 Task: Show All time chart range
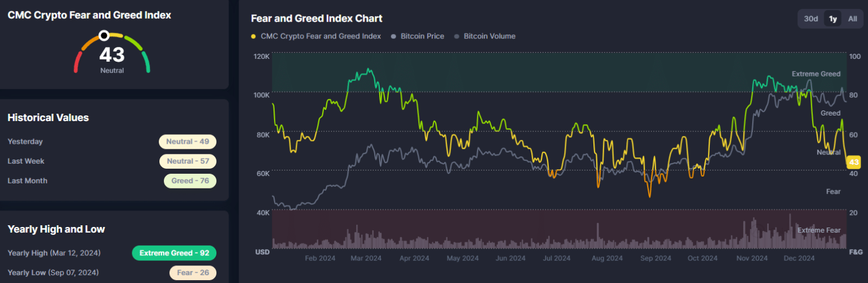pyautogui.click(x=852, y=19)
